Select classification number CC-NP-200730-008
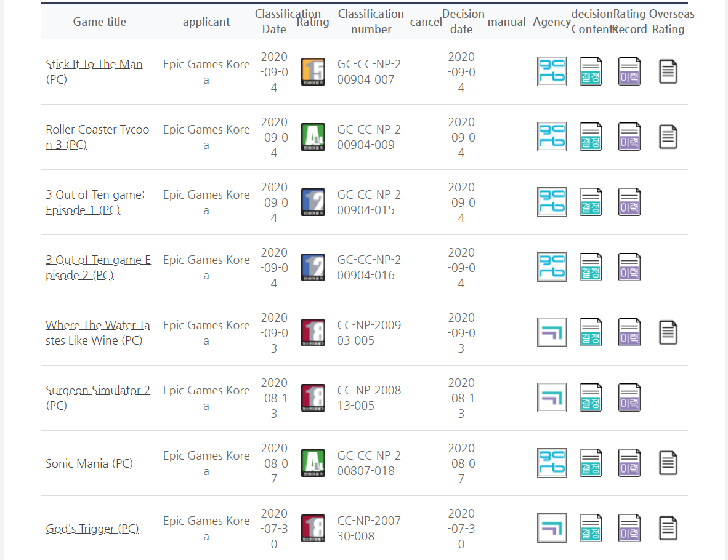 369,529
